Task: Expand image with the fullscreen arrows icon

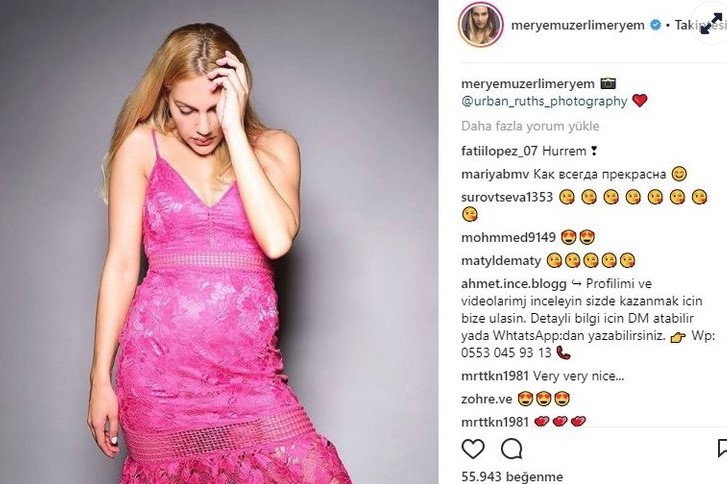Action: 710,24
